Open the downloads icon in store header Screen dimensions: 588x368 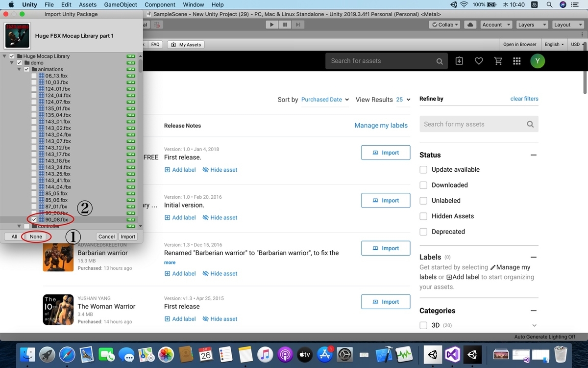(x=459, y=61)
